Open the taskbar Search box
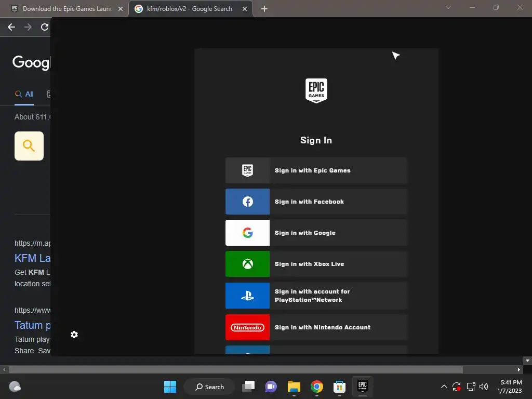532x399 pixels. click(209, 387)
